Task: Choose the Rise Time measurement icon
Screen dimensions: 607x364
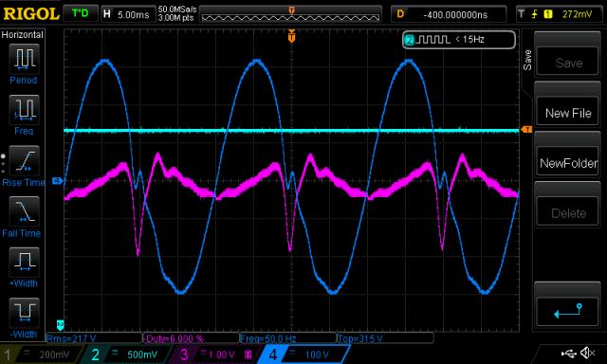Action: click(24, 160)
